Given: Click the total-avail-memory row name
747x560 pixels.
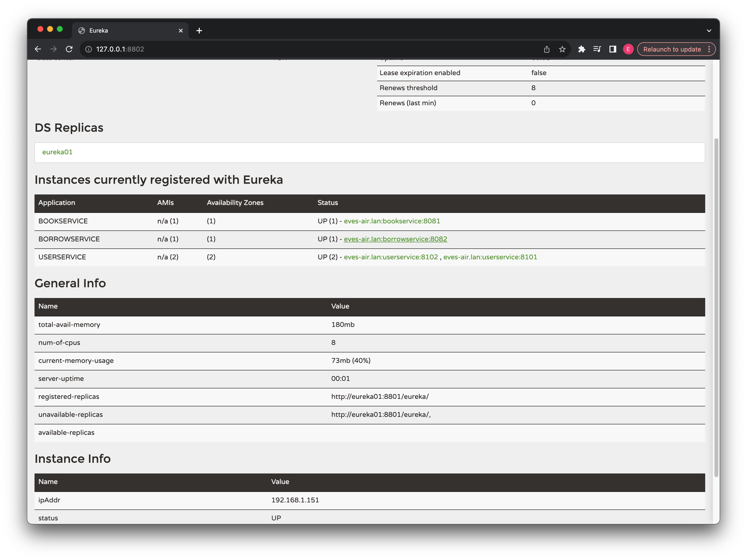Looking at the screenshot, I should click(69, 324).
